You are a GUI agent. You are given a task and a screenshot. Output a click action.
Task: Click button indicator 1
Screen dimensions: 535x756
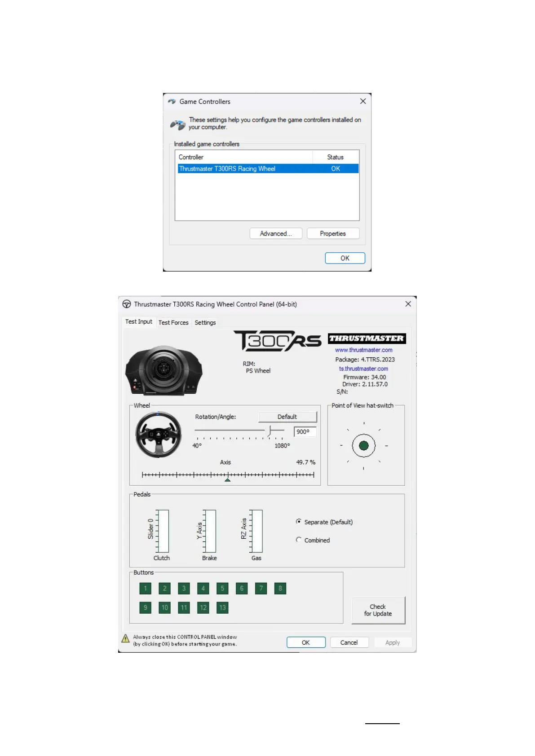click(x=146, y=588)
